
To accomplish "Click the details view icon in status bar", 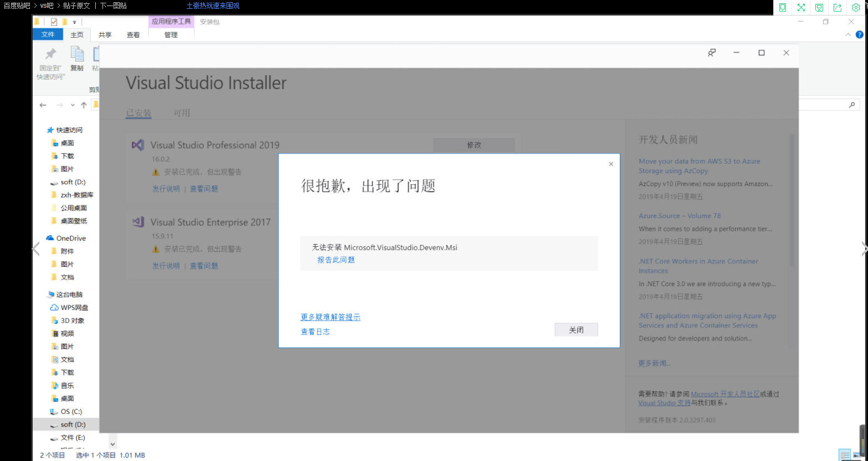I will coord(845,455).
